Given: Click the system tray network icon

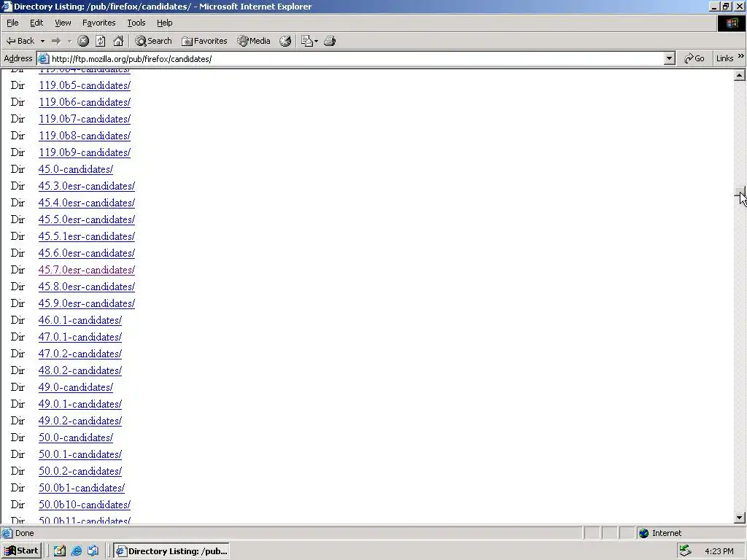Looking at the screenshot, I should pos(686,551).
